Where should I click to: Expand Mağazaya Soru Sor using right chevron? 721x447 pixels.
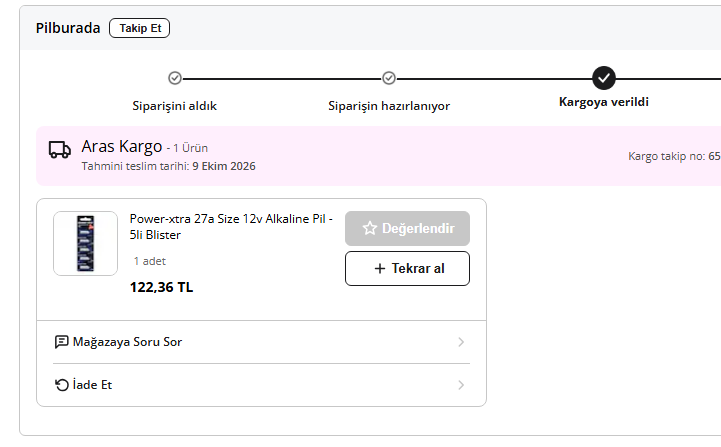[461, 342]
